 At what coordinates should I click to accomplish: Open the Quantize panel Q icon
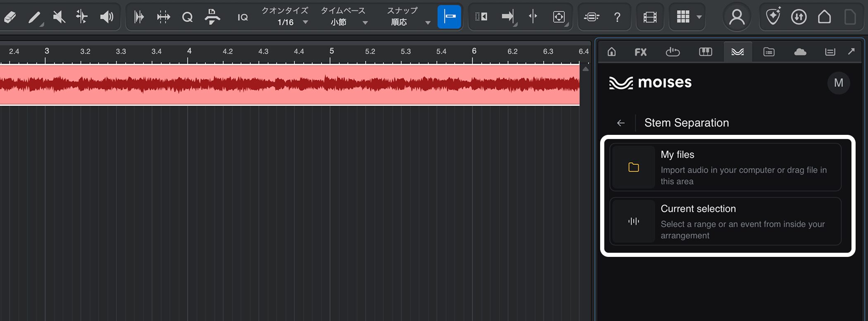point(187,17)
